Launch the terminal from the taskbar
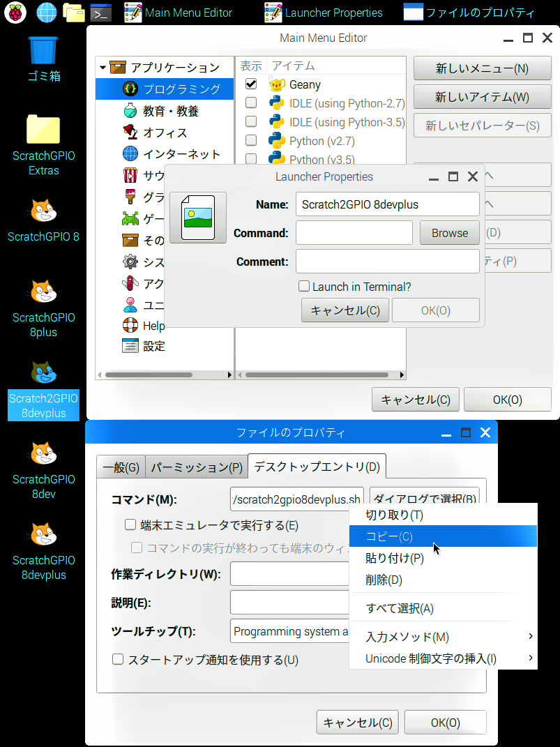Image resolution: width=560 pixels, height=747 pixels. point(101,13)
